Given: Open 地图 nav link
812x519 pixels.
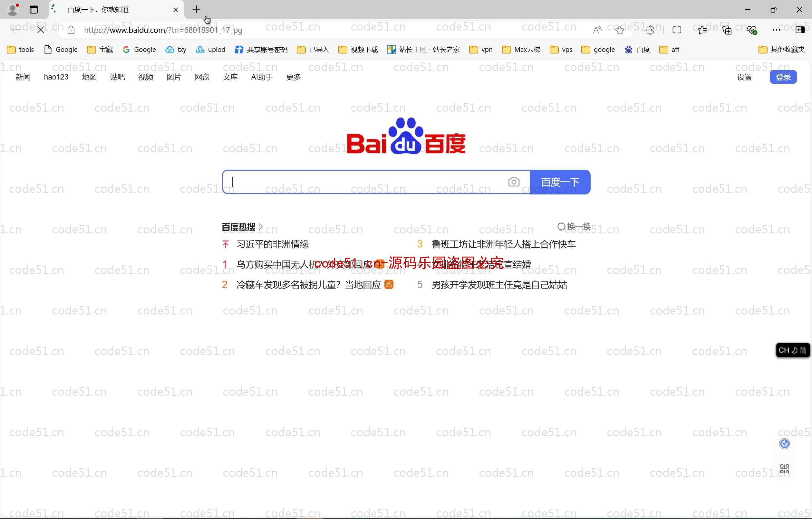Looking at the screenshot, I should click(89, 77).
